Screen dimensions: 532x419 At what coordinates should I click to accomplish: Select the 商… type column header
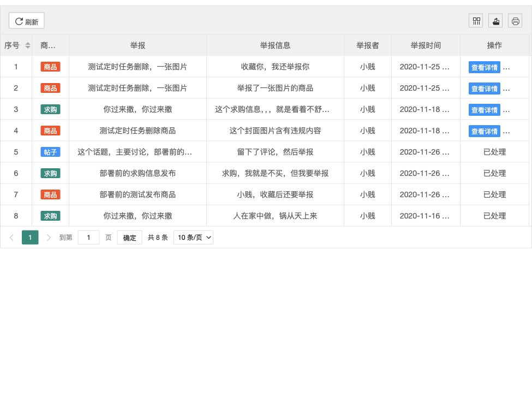tap(50, 45)
